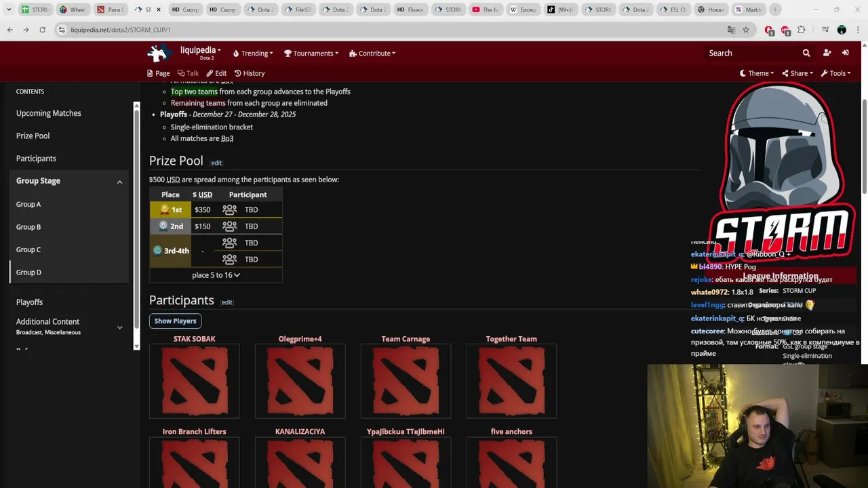Click the 1st place gold medal icon
868x488 pixels.
tap(164, 209)
